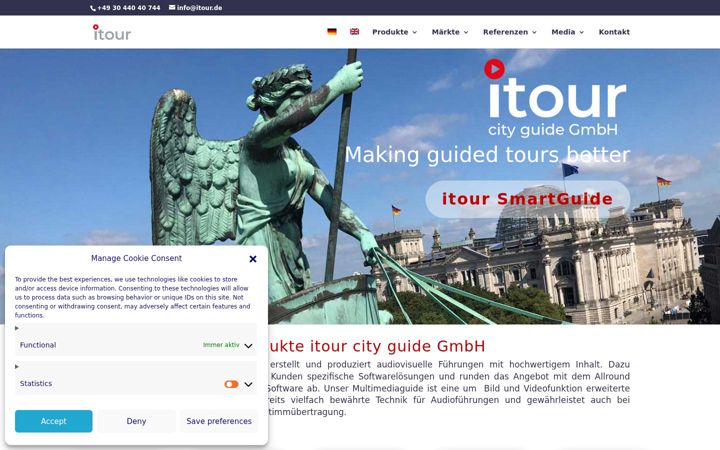Click the 'itour city guide GmbH' section heading

(398, 346)
